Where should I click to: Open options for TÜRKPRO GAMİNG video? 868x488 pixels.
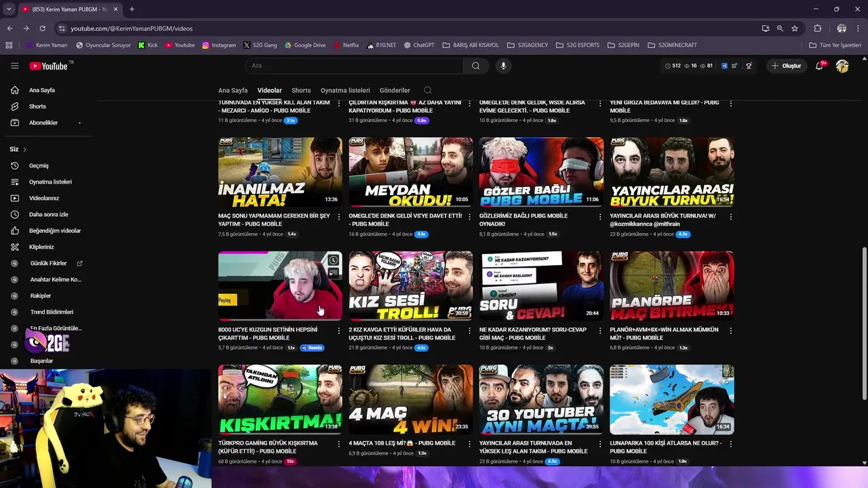point(339,444)
